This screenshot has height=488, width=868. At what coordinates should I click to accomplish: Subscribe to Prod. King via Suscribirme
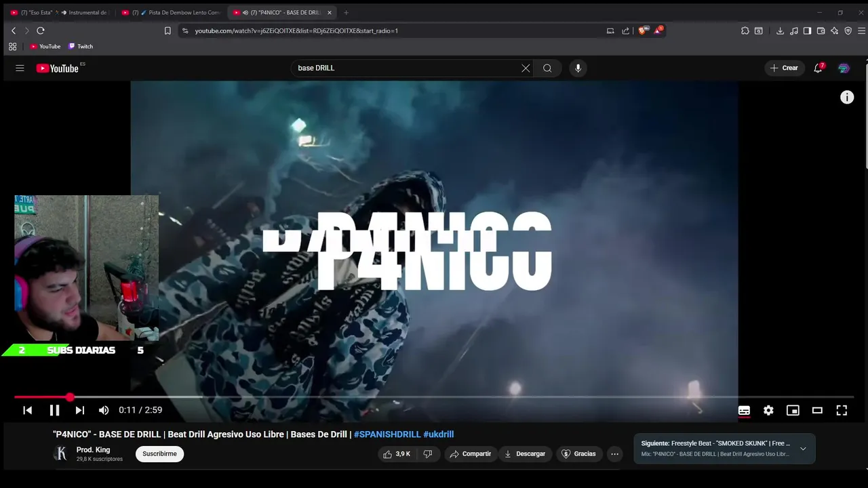[x=159, y=454]
